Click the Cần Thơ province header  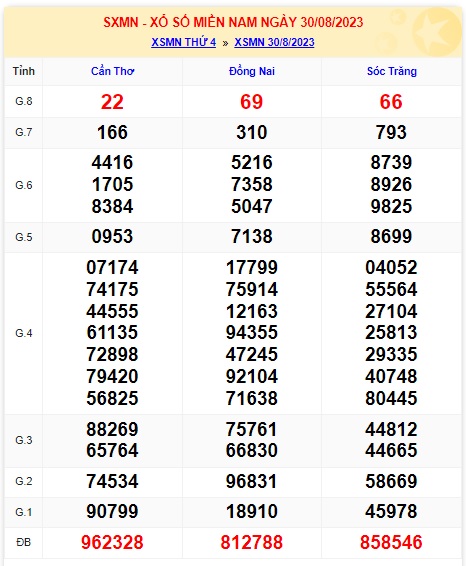point(112,71)
